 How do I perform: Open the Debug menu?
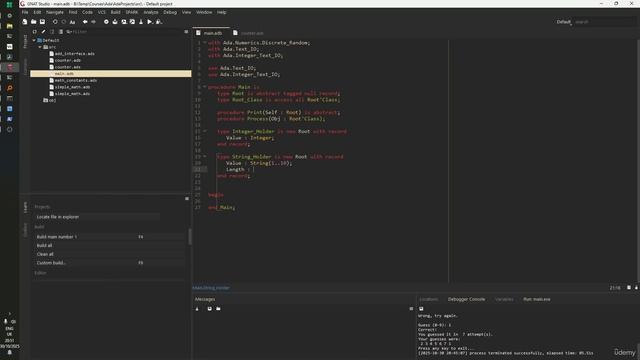tap(170, 12)
